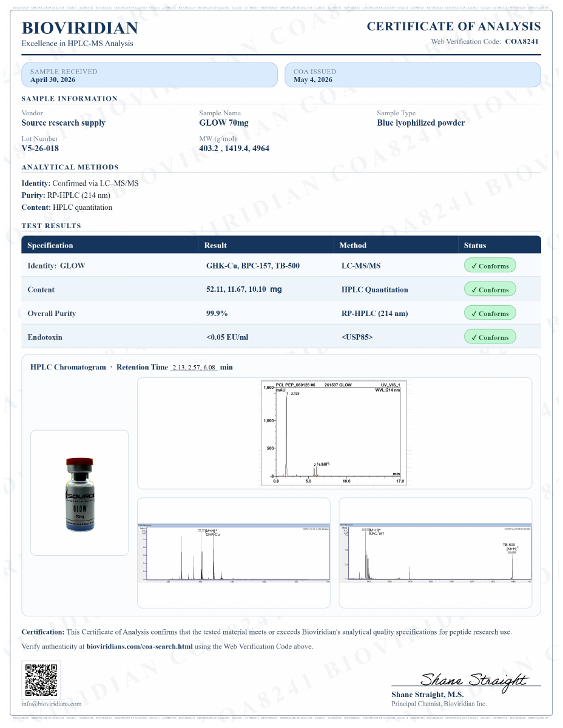Open the BPC-157 TB-500 mass spectrum image
This screenshot has height=728, width=563.
(x=436, y=553)
